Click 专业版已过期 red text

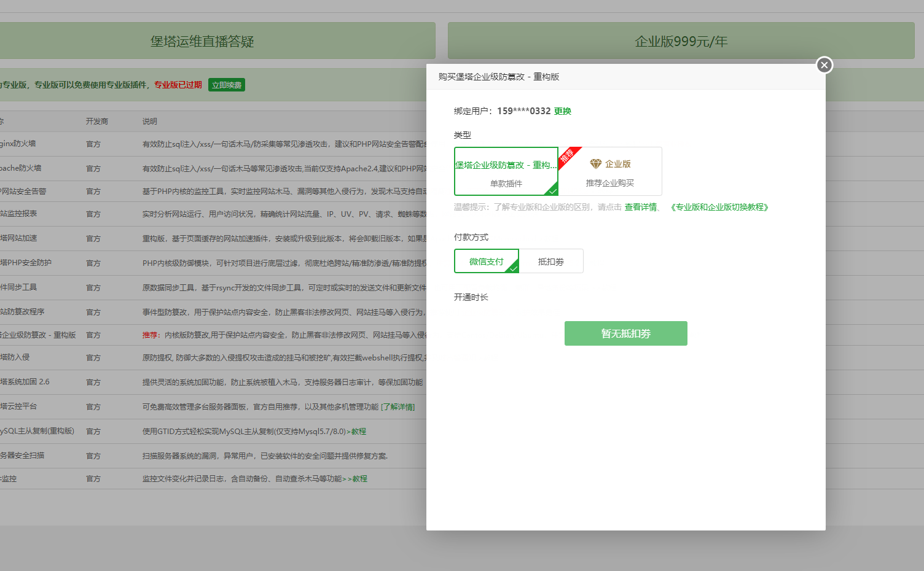pos(178,85)
